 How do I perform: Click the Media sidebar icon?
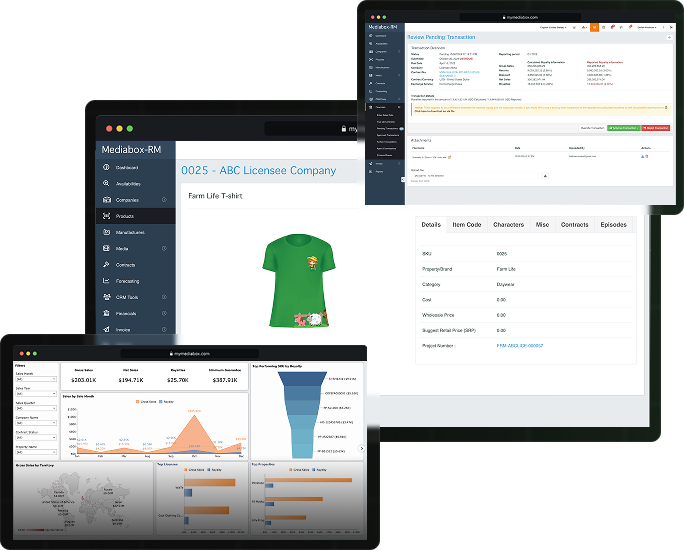(106, 248)
